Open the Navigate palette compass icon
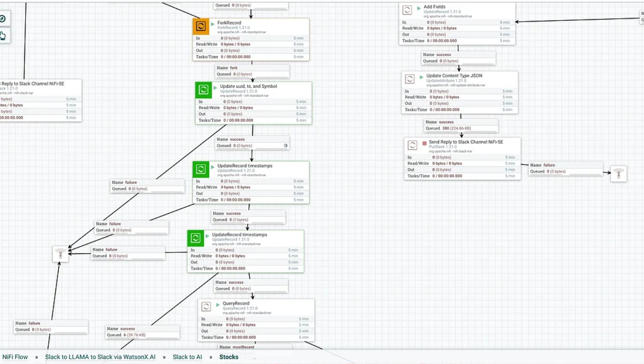This screenshot has width=644, height=364. coord(3,19)
